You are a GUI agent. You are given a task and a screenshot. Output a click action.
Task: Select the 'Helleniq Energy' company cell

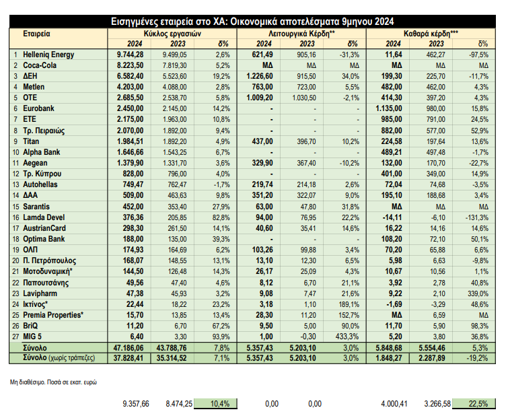48,55
